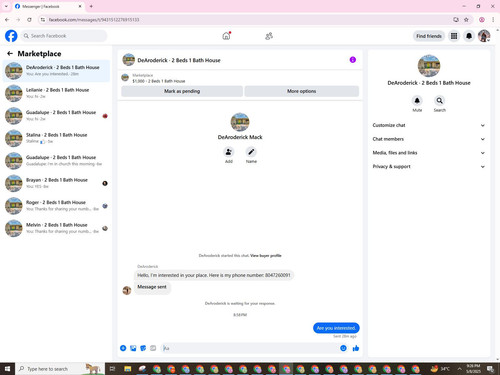Screen dimensions: 500x375
Task: Click Windows Type here to search box
Action: (59, 369)
